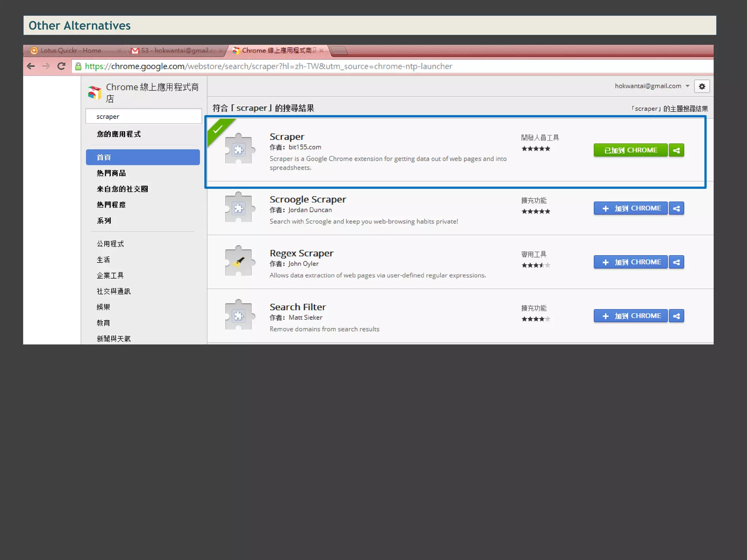Click share icon for Search Filter
The width and height of the screenshot is (747, 560).
pos(676,316)
